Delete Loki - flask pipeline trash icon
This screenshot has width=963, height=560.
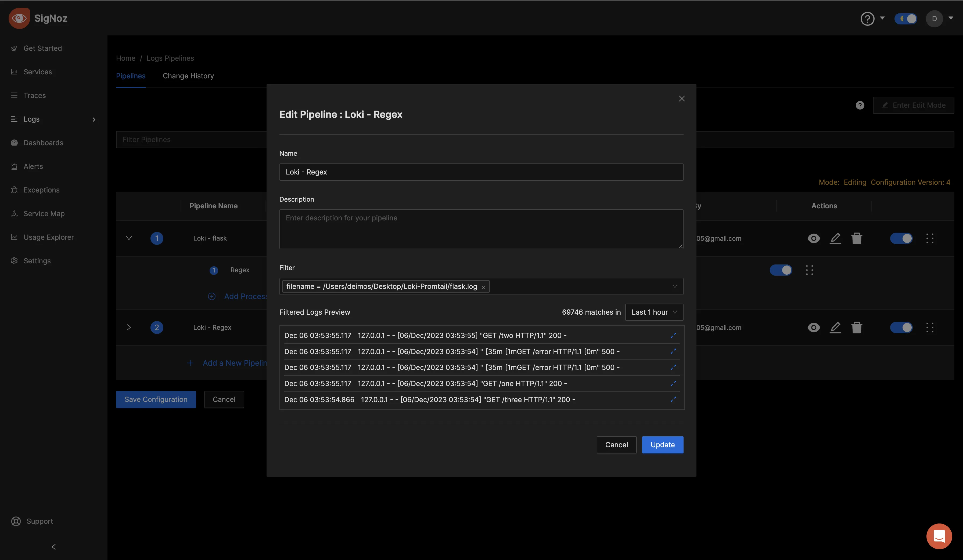click(857, 238)
